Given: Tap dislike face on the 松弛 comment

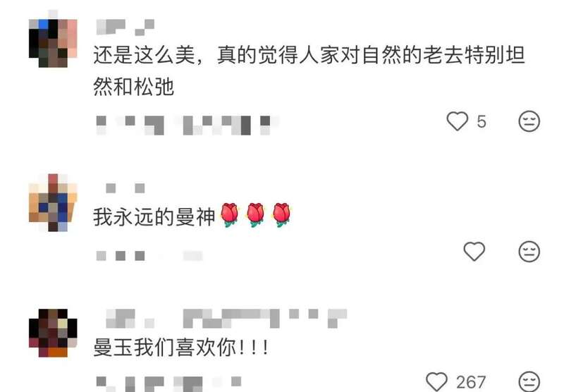Looking at the screenshot, I should (x=529, y=121).
